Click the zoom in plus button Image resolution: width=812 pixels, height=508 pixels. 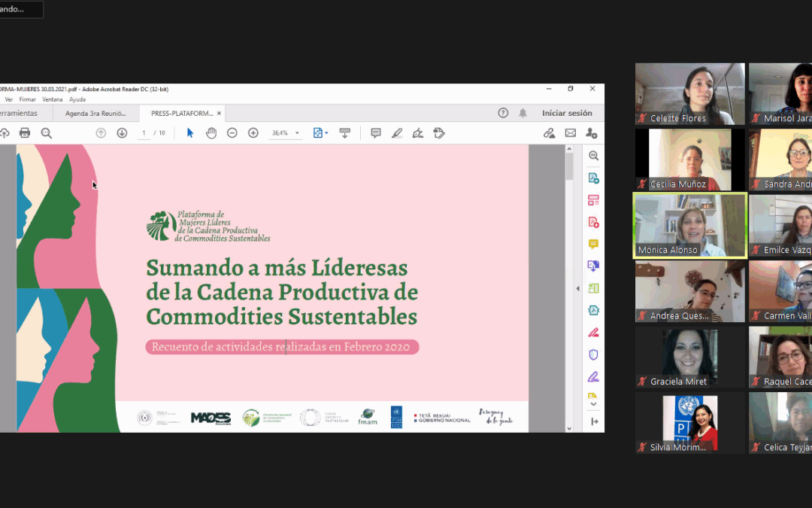pos(253,133)
